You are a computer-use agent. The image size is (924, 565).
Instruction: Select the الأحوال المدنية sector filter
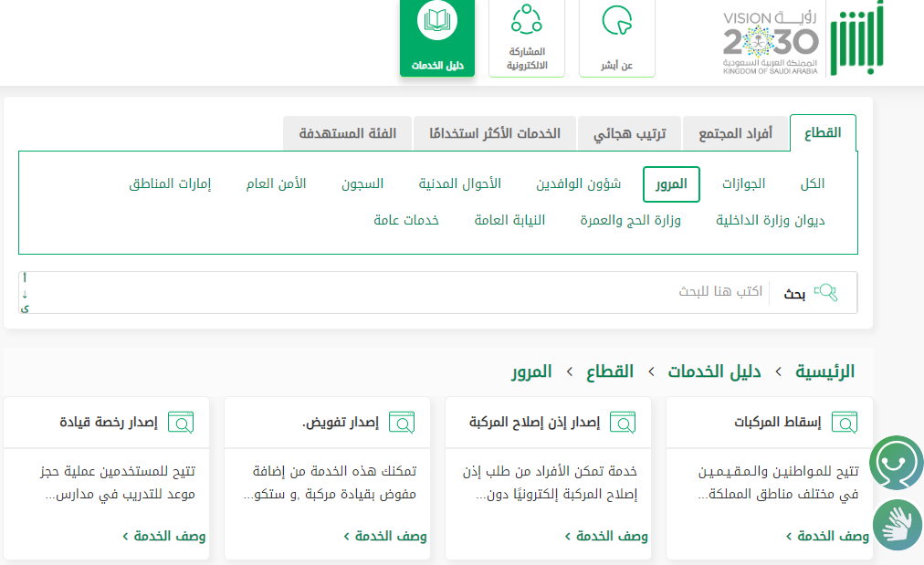click(x=460, y=183)
